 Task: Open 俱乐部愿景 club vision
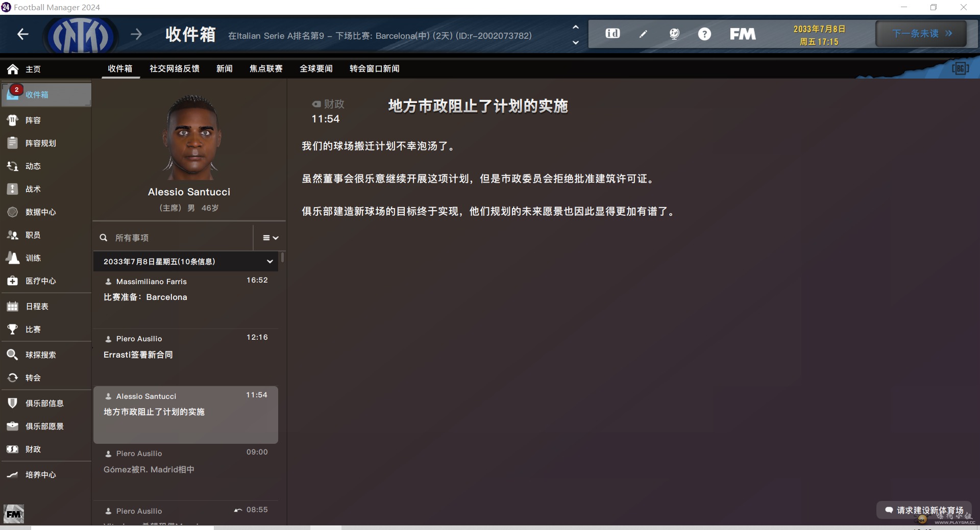pos(46,426)
